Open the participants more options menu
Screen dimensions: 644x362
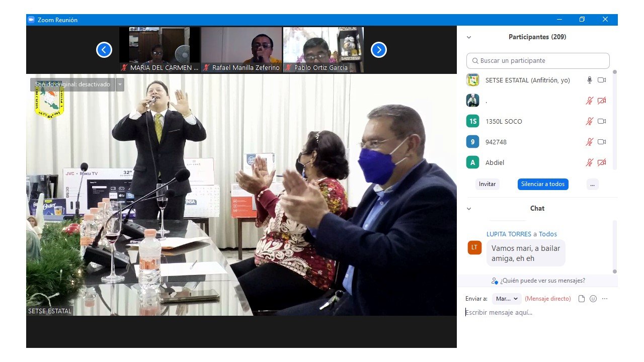592,184
